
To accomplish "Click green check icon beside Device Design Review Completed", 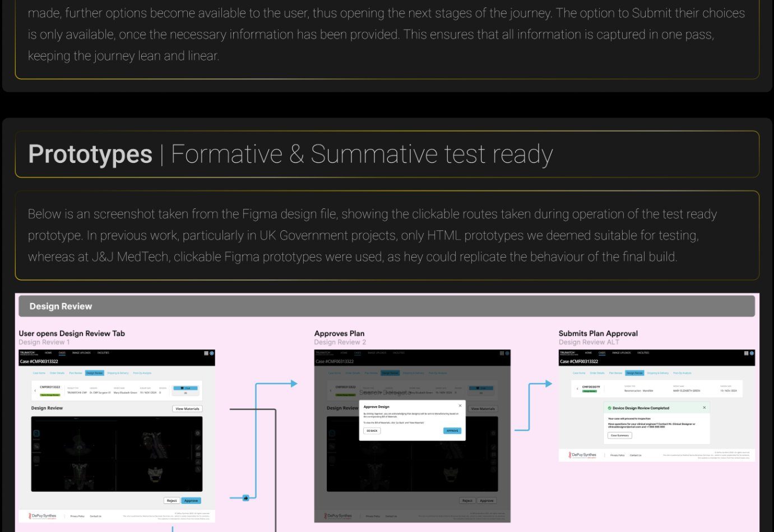I will point(610,408).
